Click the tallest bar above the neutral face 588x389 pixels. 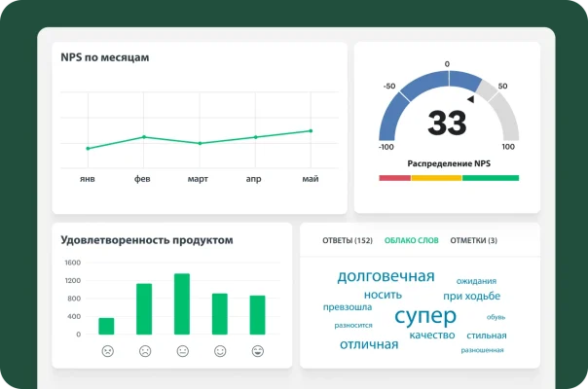tap(182, 304)
